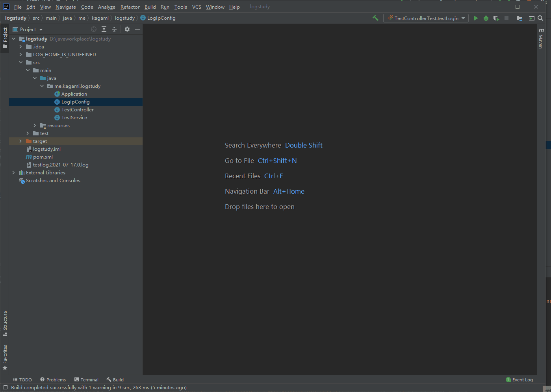The height and width of the screenshot is (392, 551).
Task: Open Search Everywhere with the magnifier icon
Action: 540,18
